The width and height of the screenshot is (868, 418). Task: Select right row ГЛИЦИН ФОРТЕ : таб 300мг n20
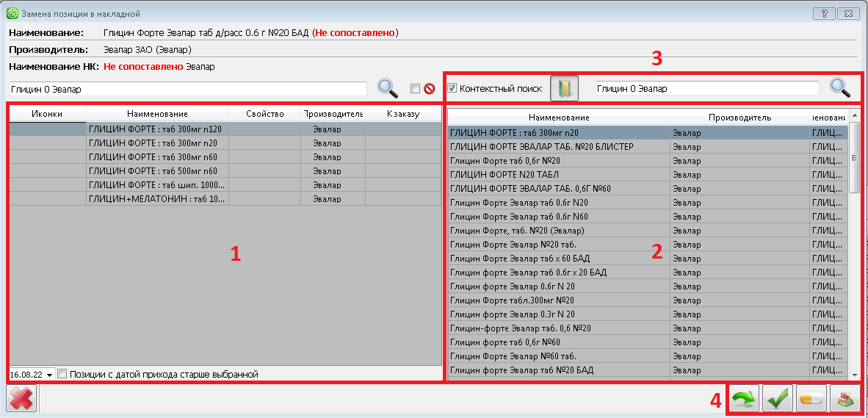648,133
